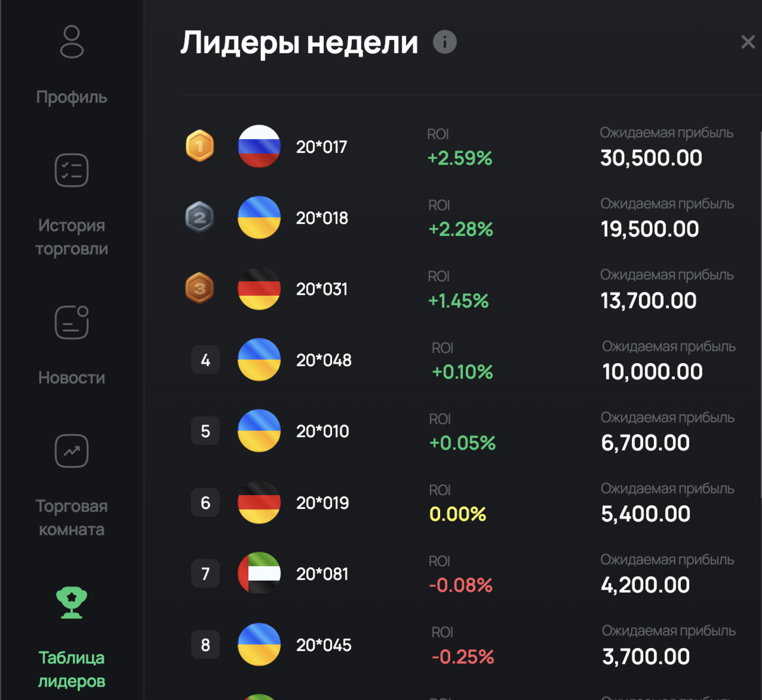
Task: Select the История торговли sidebar icon
Action: (72, 170)
